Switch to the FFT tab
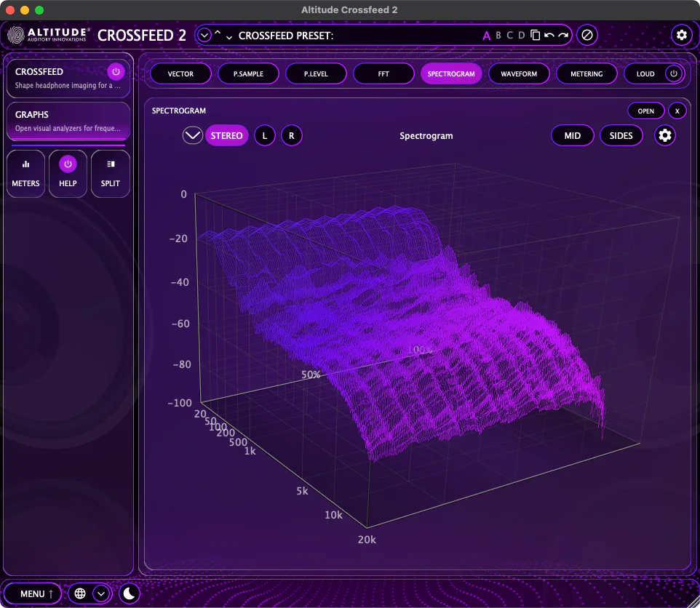 click(383, 73)
